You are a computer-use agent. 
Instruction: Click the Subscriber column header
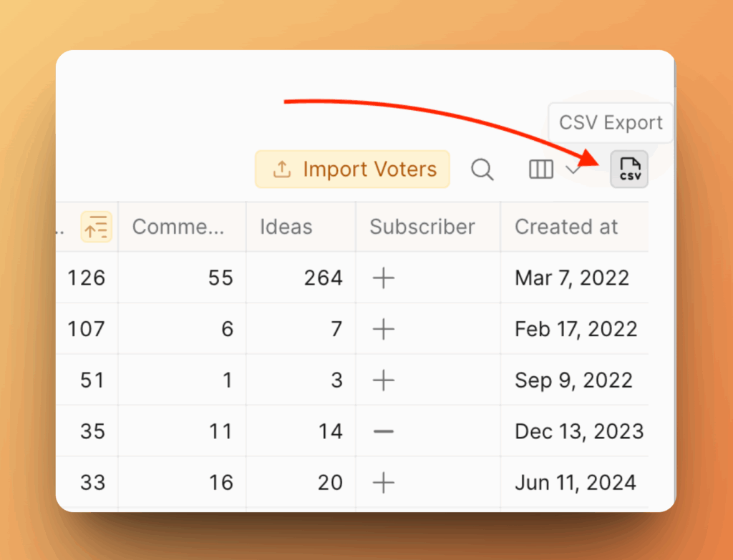pos(422,227)
